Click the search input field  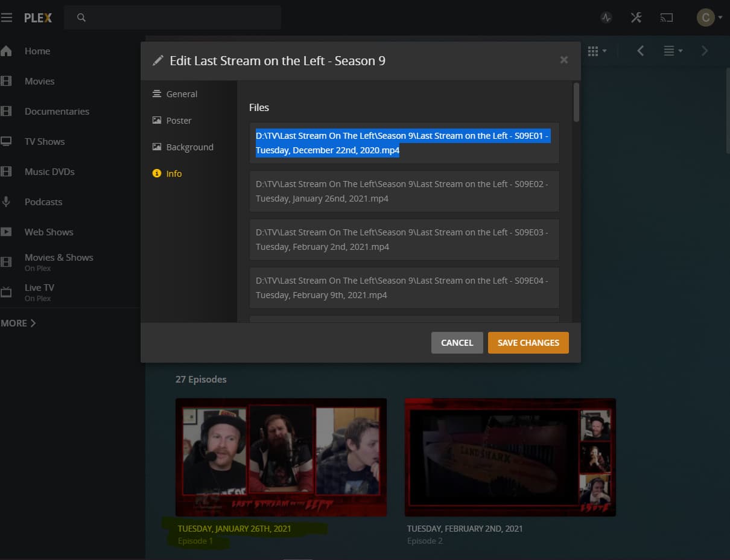(x=172, y=17)
